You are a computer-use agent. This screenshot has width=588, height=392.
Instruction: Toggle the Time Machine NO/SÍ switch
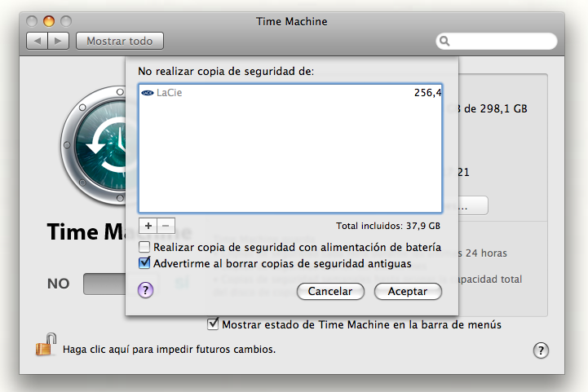(x=104, y=284)
